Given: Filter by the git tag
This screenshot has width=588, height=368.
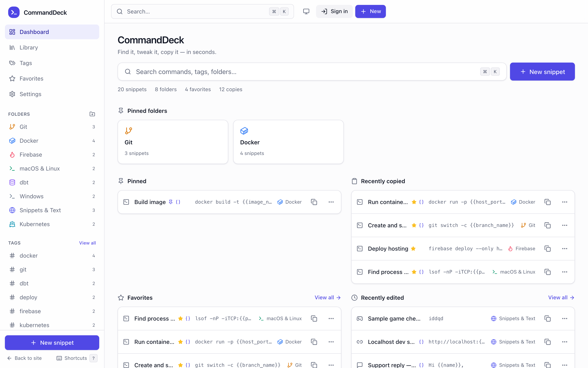Looking at the screenshot, I should click(x=52, y=269).
